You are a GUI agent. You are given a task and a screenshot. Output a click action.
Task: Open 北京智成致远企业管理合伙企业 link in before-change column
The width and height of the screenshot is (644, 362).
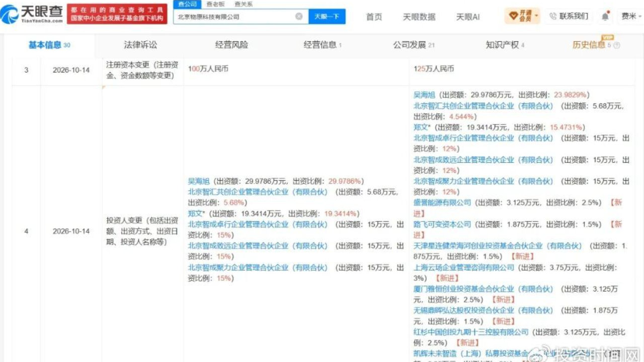[258, 246]
